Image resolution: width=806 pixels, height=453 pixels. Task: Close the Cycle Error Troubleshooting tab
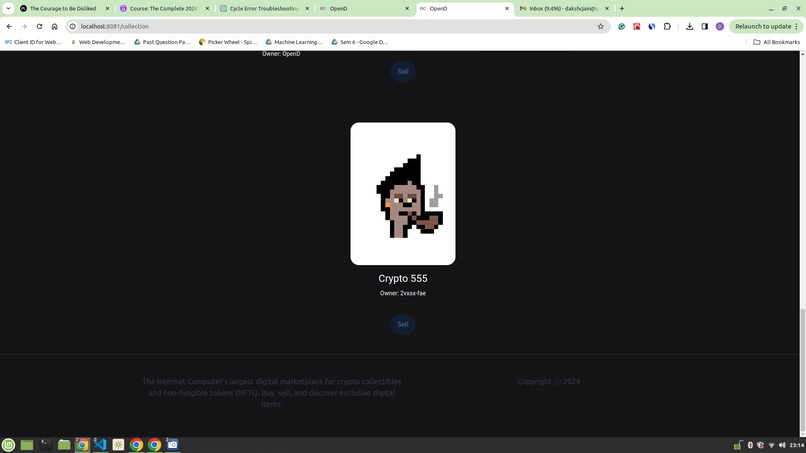307,8
